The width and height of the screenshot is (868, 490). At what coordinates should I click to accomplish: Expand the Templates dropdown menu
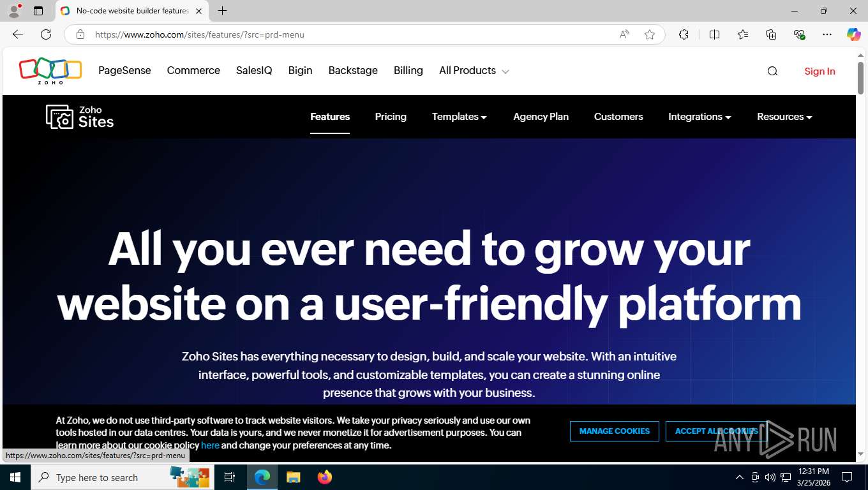(x=459, y=117)
